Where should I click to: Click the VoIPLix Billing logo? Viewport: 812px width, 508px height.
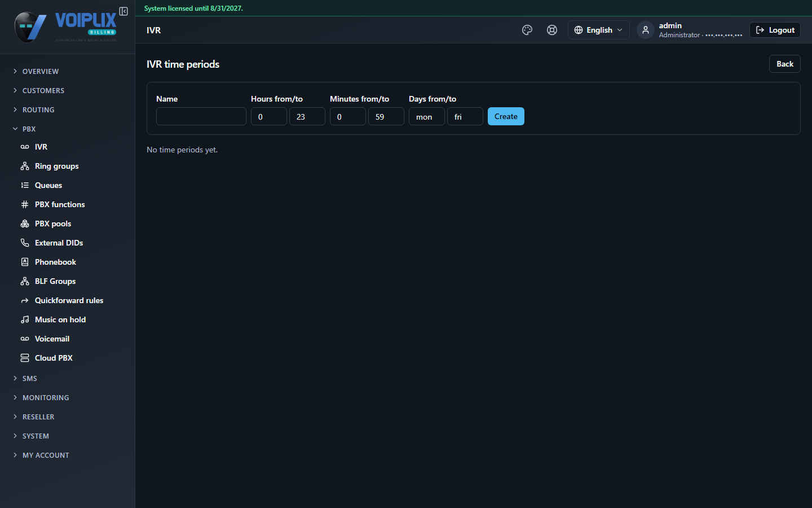pos(65,27)
